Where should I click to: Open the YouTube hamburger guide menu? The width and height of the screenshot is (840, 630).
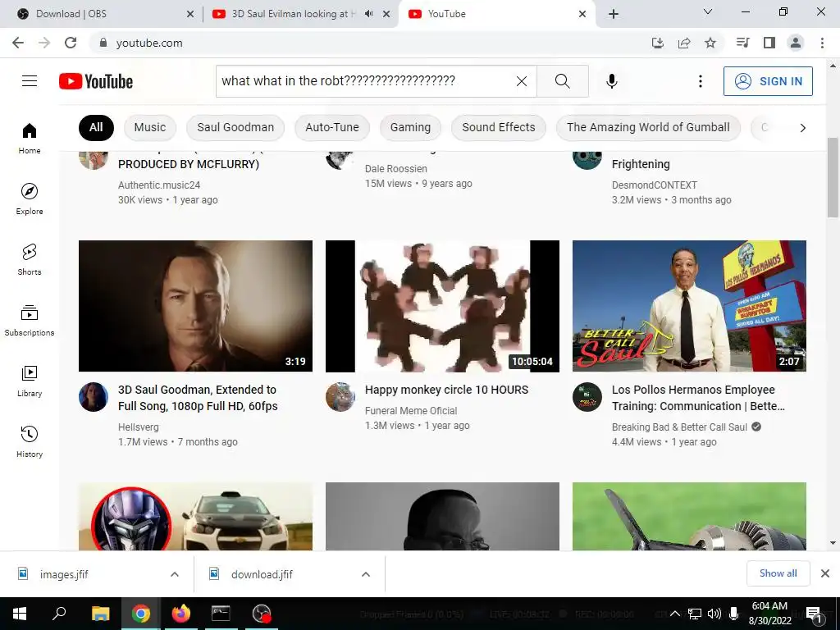tap(30, 81)
